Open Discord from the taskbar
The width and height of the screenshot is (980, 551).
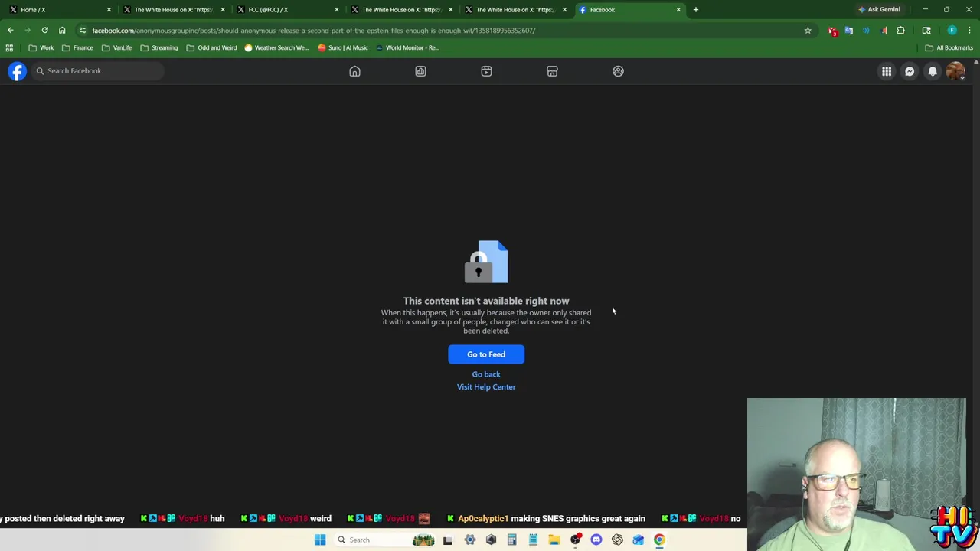(x=596, y=540)
